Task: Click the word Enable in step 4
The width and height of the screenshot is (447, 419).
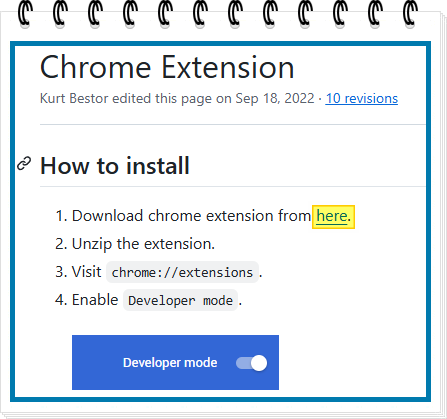Action: point(95,300)
